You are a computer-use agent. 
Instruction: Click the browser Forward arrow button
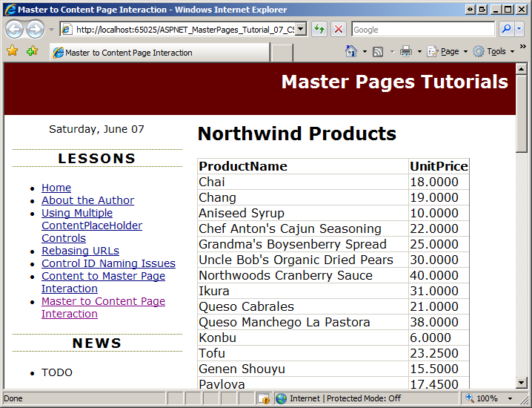point(36,30)
